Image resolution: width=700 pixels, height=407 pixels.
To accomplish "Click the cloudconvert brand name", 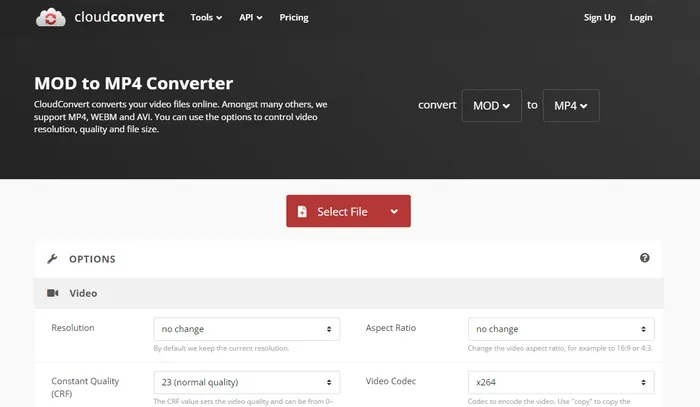I will (x=119, y=17).
